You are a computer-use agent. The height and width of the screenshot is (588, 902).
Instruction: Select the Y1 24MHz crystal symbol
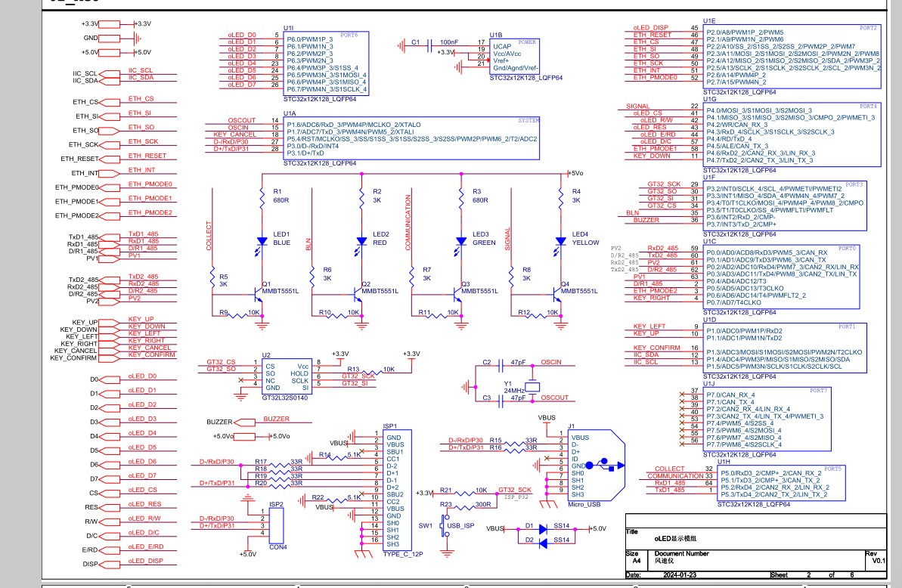533,388
